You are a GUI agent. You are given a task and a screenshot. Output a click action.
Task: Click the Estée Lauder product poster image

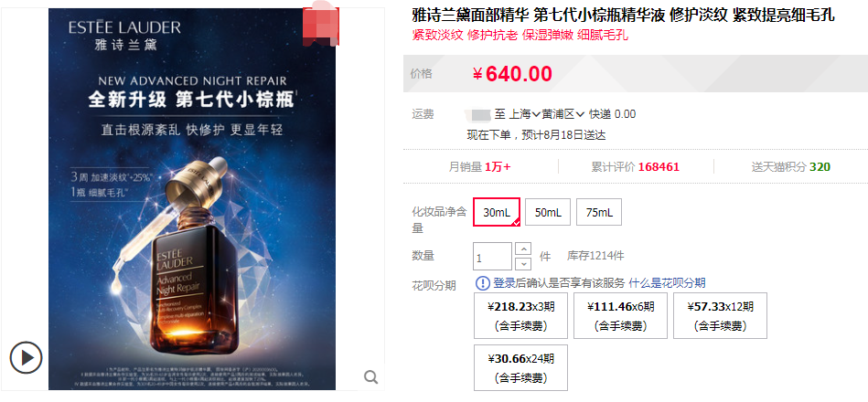tap(192, 199)
